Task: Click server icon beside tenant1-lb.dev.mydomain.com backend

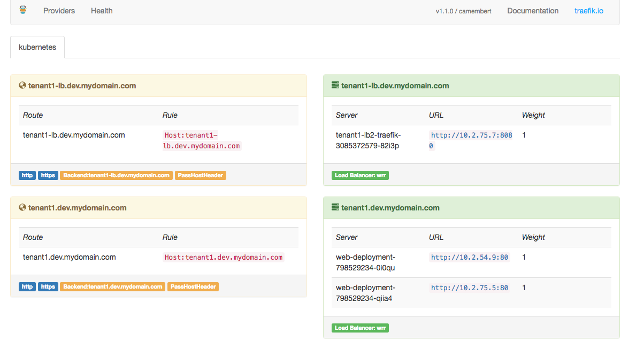Action: click(335, 86)
